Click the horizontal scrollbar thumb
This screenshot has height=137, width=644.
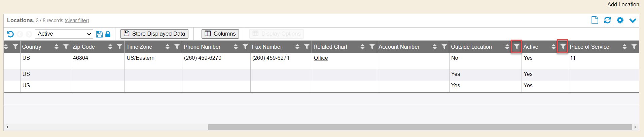click(420, 127)
